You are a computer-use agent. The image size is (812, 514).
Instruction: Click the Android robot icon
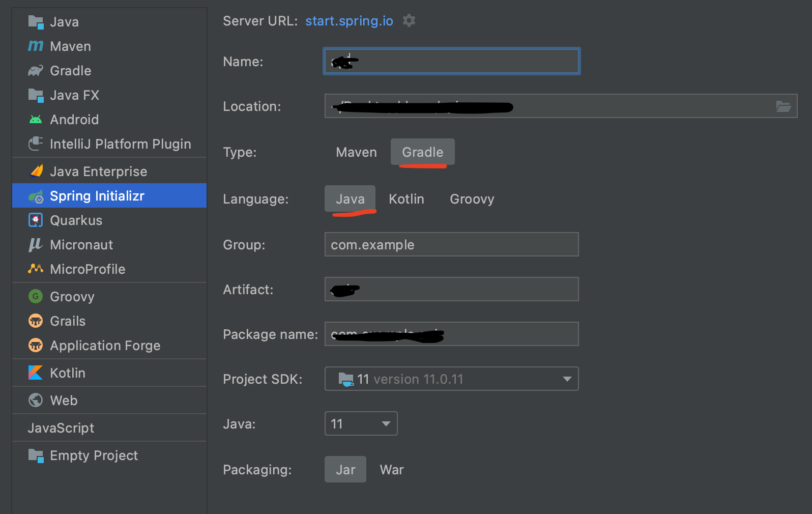pyautogui.click(x=36, y=120)
